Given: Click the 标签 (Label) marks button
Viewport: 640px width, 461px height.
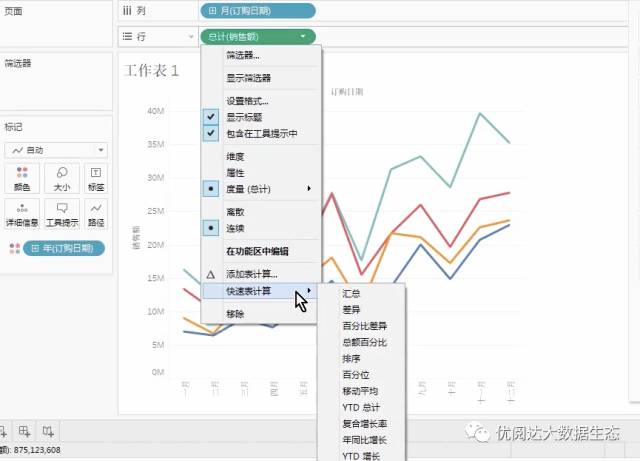Looking at the screenshot, I should pos(95,178).
